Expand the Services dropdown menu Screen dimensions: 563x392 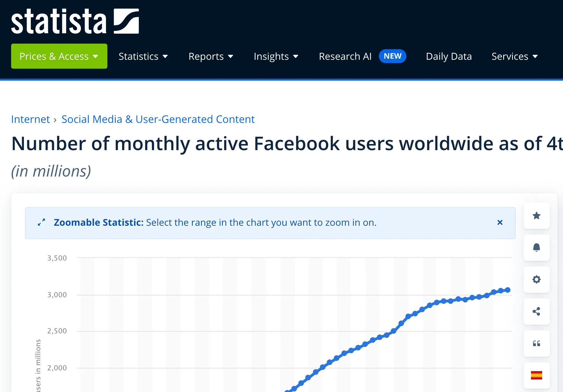(x=515, y=56)
